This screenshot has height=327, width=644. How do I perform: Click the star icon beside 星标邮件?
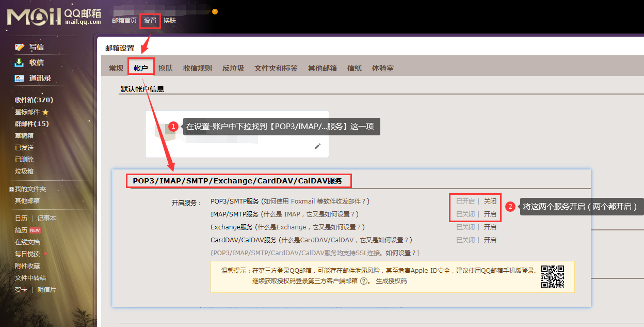click(45, 112)
